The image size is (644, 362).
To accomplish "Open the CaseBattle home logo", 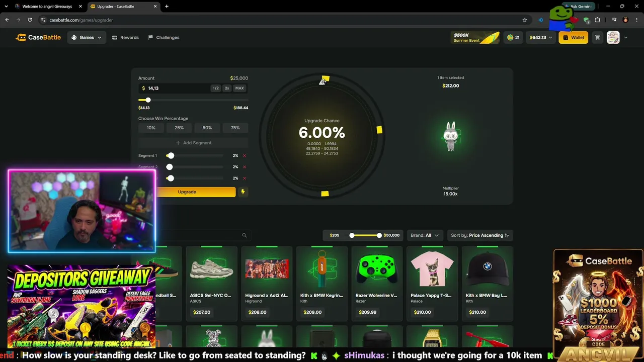I will [38, 37].
